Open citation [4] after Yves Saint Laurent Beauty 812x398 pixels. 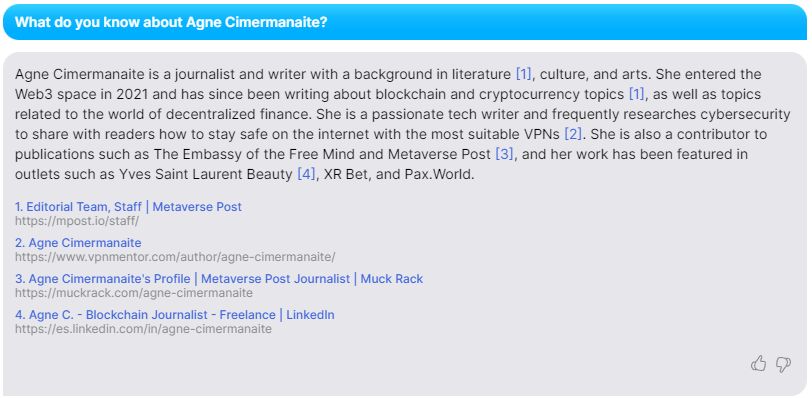click(306, 174)
